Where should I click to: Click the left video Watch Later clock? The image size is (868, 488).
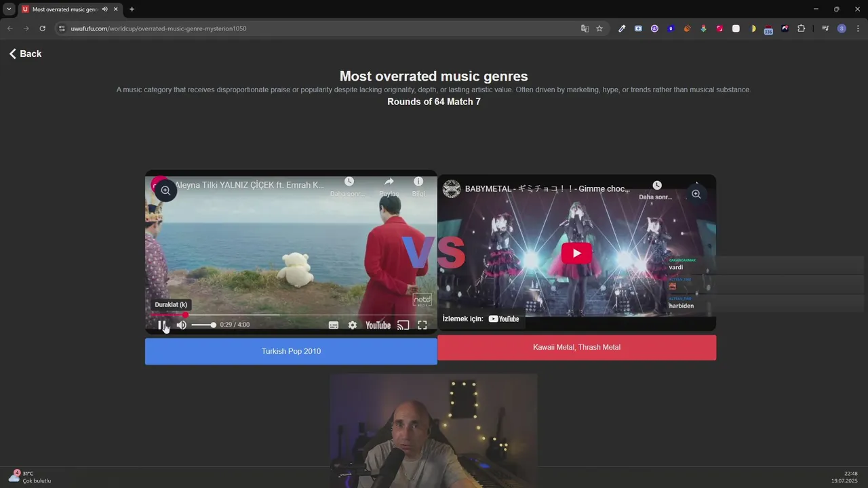click(349, 182)
